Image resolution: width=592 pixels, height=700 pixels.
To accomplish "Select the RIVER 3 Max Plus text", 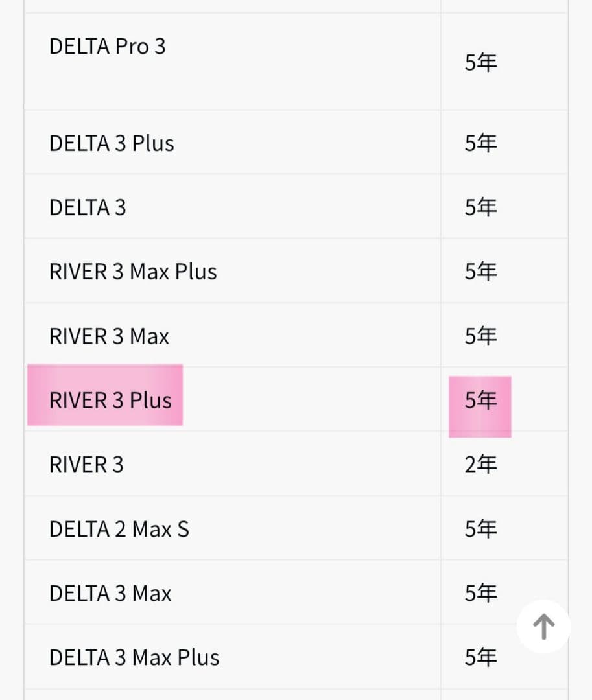I will (133, 272).
